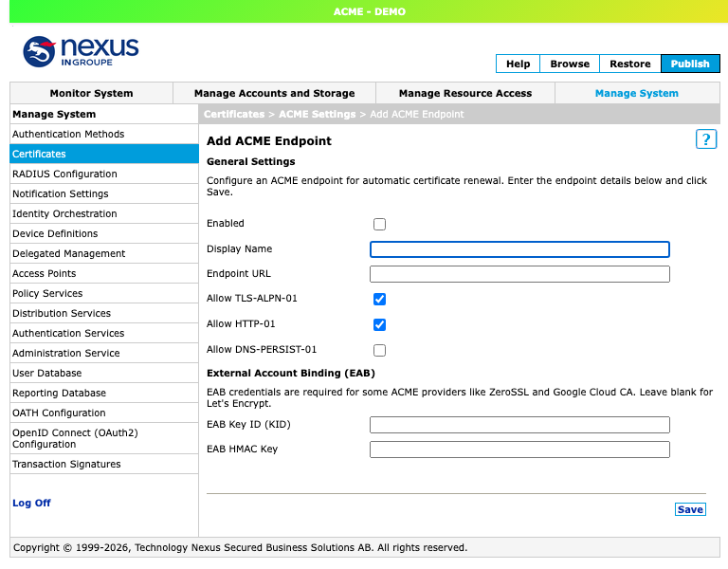
Task: Enable Allow DNS-PERSIST-01
Action: (x=379, y=350)
